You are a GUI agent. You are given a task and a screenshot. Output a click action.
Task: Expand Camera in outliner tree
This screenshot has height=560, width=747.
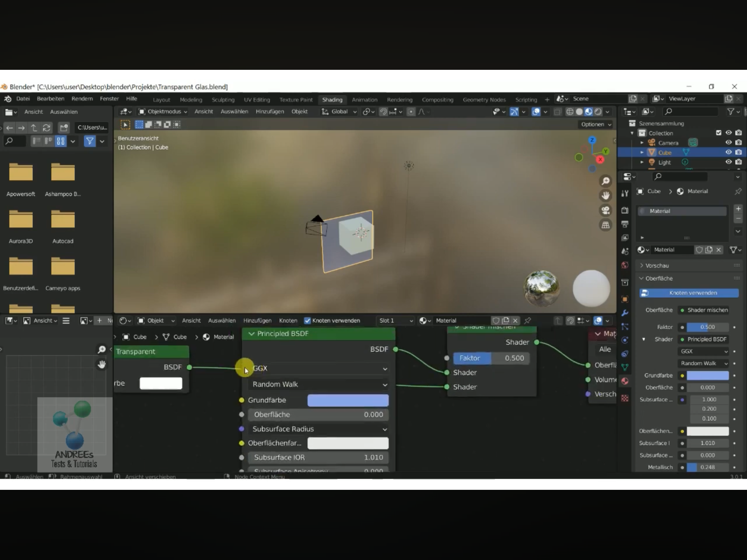[642, 143]
